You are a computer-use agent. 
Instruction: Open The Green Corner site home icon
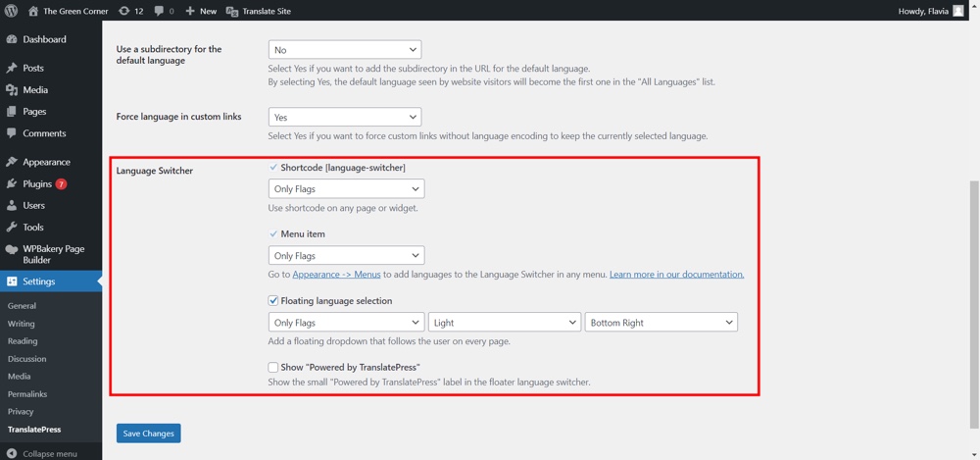click(x=33, y=11)
